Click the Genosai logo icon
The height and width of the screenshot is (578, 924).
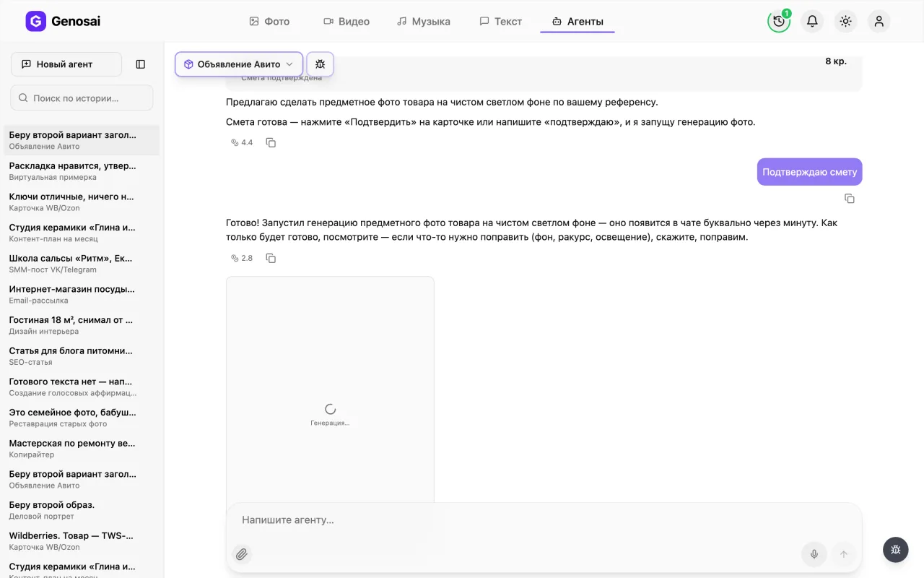[x=35, y=21]
